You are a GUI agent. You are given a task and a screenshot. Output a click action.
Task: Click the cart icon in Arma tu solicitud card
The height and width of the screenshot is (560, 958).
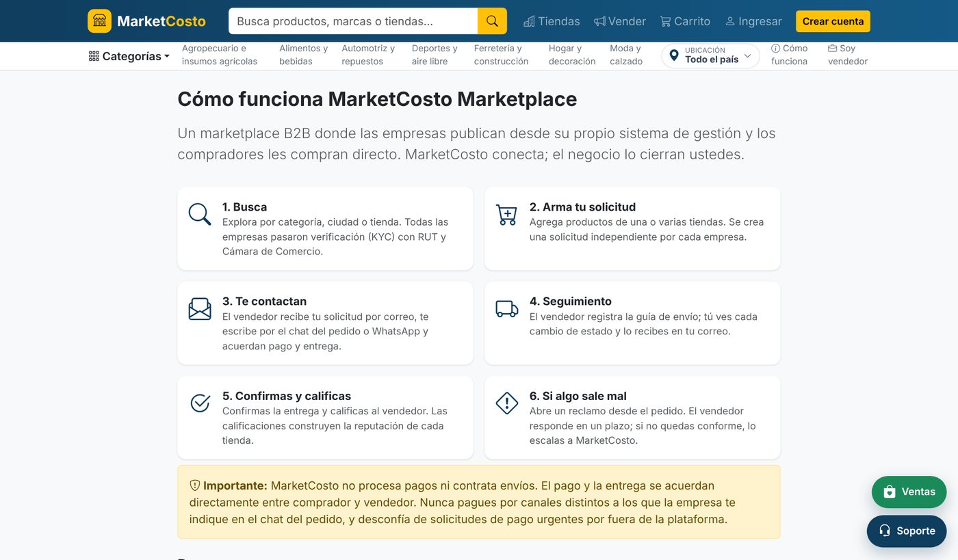pyautogui.click(x=506, y=215)
